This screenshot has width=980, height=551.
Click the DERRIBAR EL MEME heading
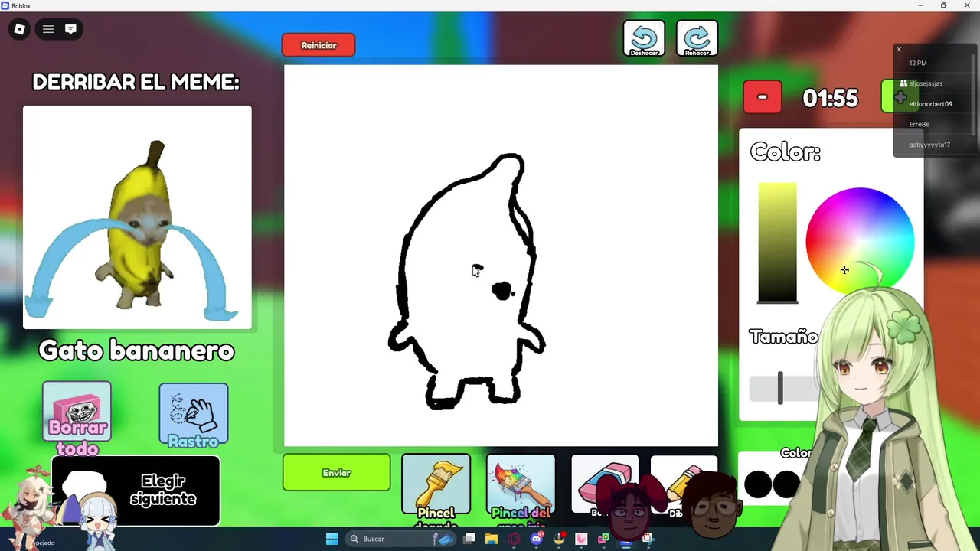click(136, 82)
